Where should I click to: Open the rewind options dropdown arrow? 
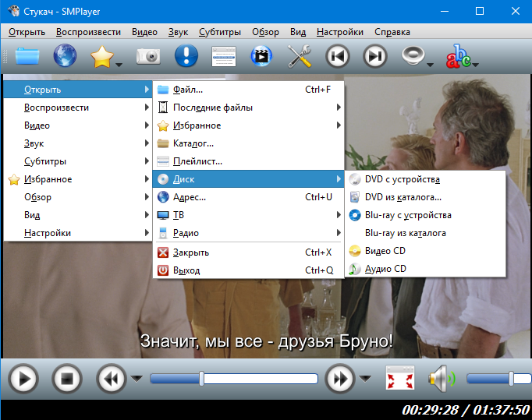point(137,379)
